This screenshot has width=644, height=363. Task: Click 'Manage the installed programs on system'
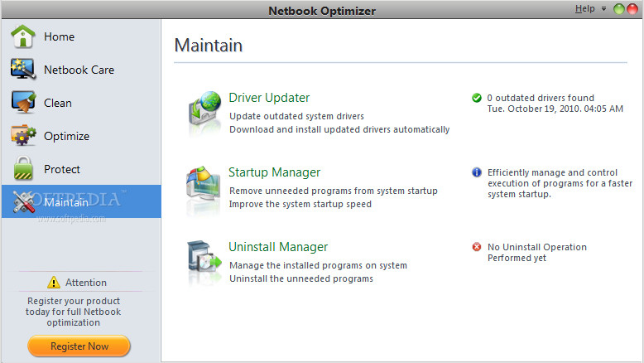[318, 265]
